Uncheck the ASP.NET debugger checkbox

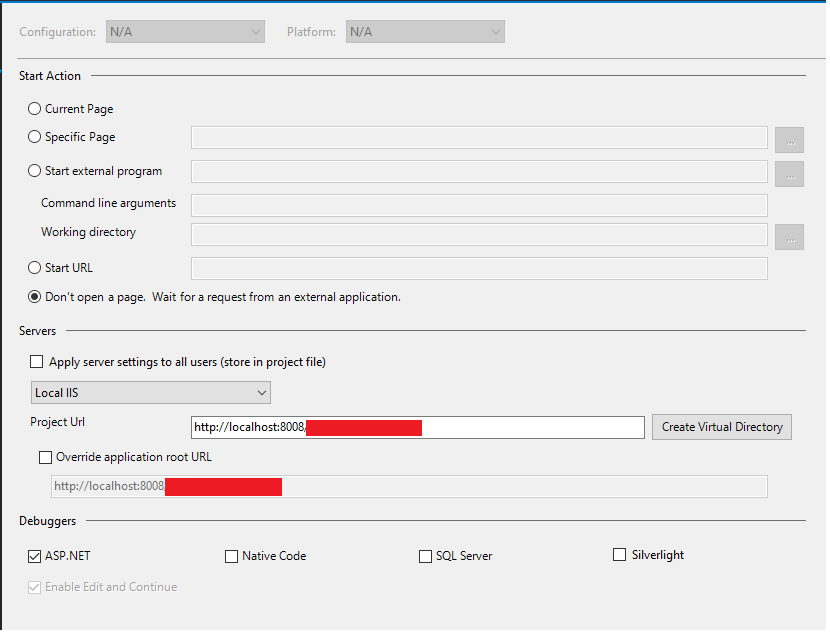coord(35,556)
